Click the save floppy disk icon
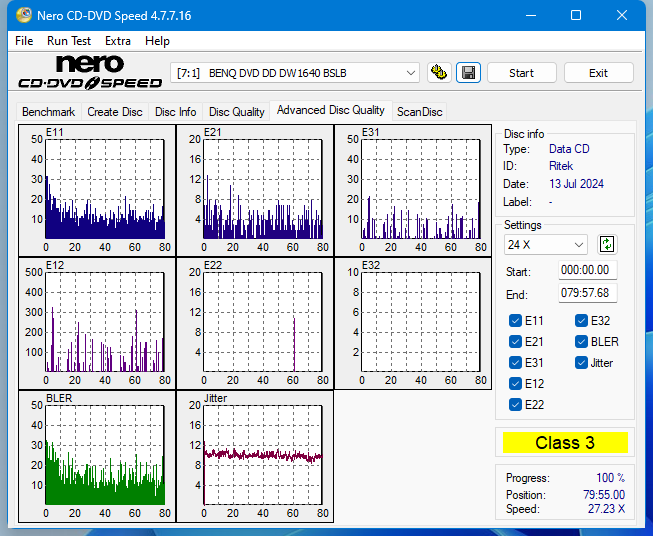 click(469, 73)
